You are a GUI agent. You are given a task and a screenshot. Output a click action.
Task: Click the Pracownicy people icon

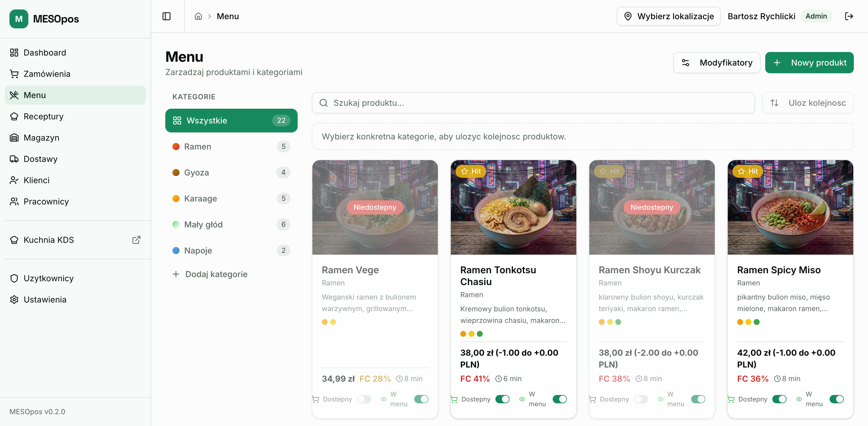coord(14,201)
